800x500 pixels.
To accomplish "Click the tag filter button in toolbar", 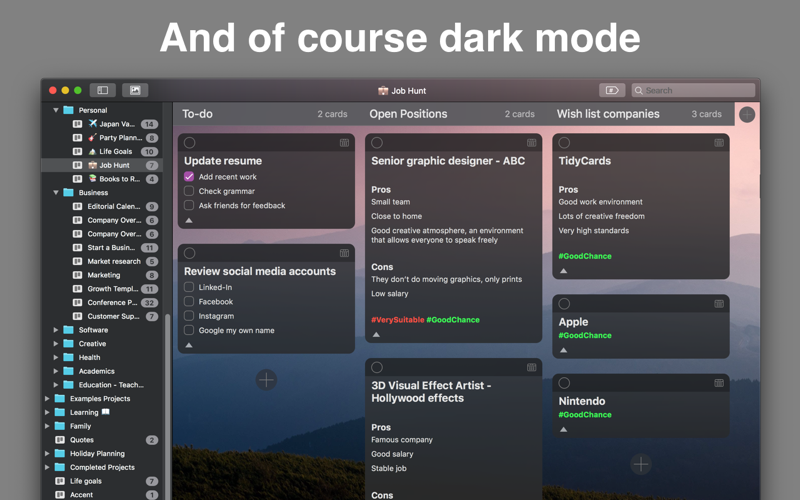I will tap(612, 90).
